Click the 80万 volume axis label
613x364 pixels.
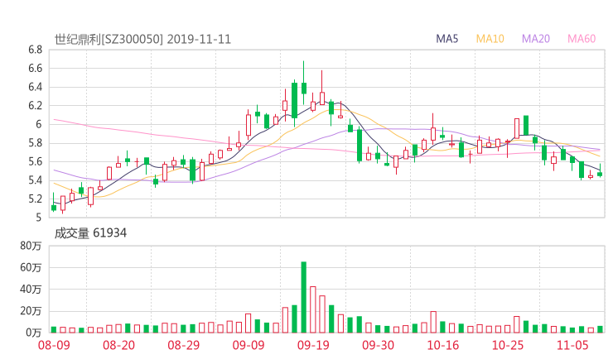point(31,246)
